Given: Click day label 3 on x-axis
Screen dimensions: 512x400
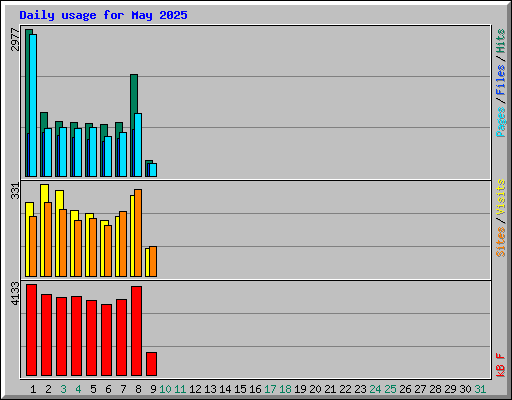Looking at the screenshot, I should [63, 389].
